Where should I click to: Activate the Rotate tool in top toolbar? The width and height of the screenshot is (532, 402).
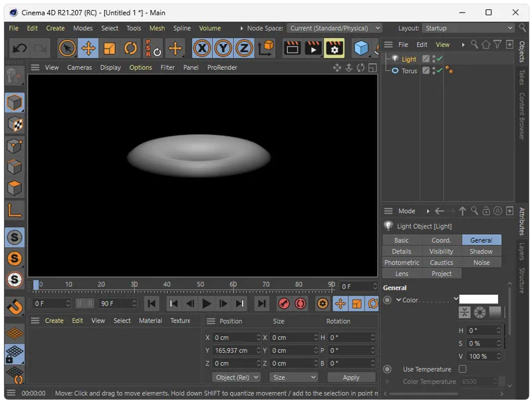pos(130,48)
